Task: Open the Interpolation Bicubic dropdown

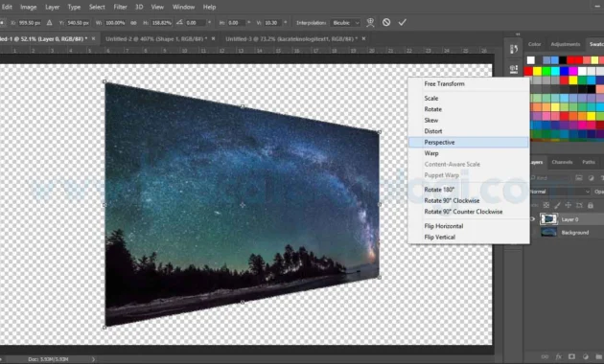Action: click(345, 23)
